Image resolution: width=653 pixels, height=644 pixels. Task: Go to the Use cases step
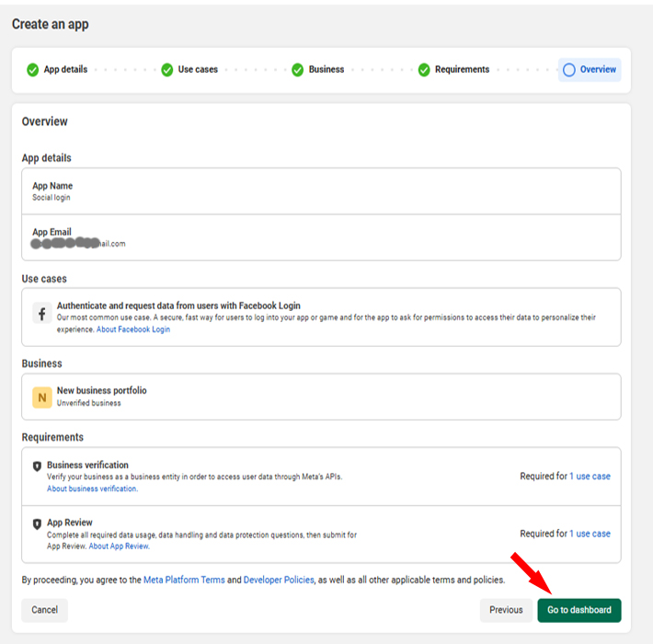point(198,70)
